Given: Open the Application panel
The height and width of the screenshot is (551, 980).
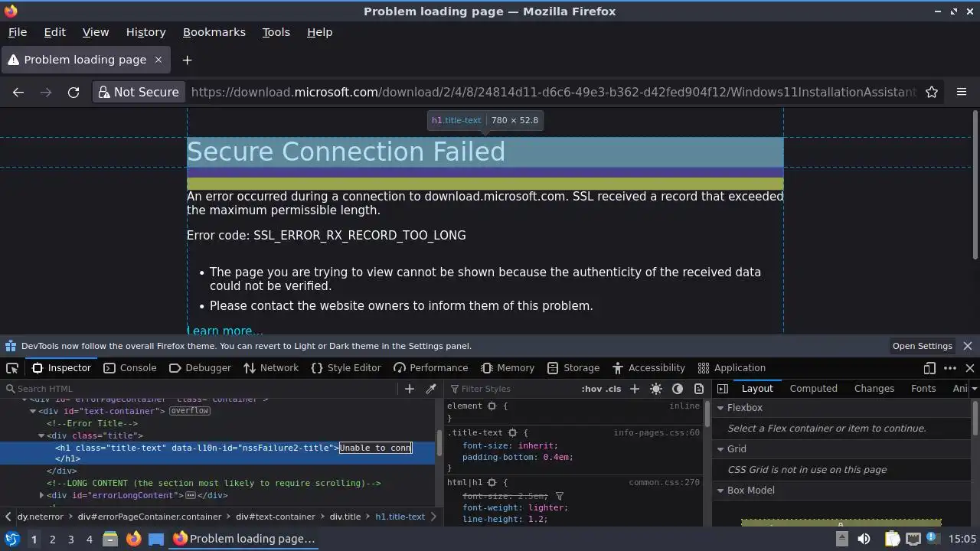Looking at the screenshot, I should point(732,368).
